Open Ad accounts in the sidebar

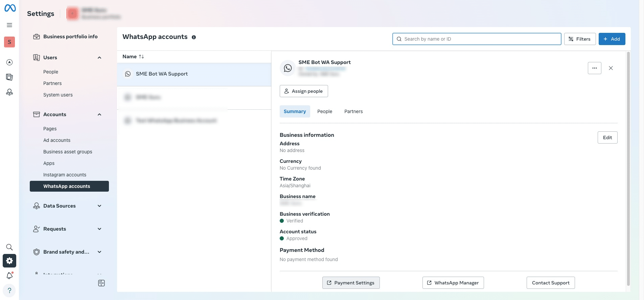[57, 140]
